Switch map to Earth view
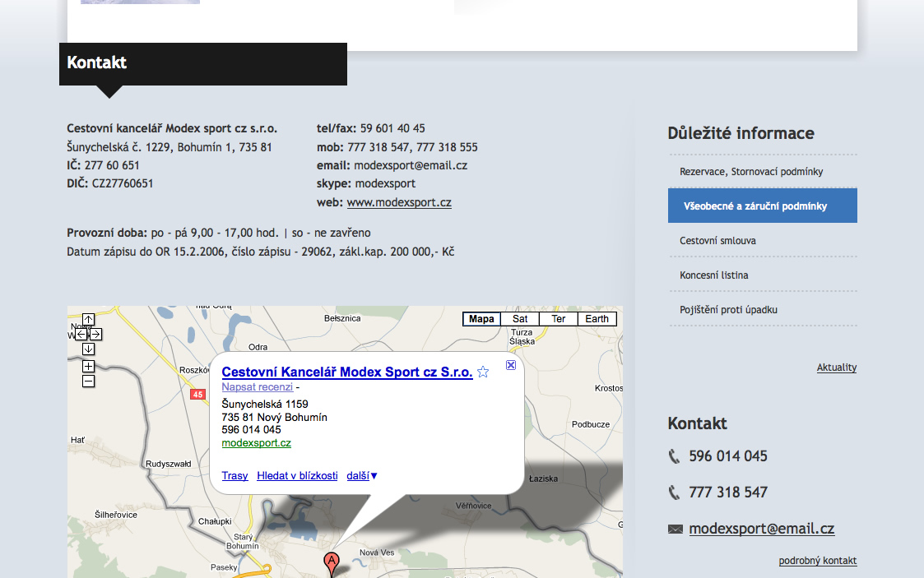The height and width of the screenshot is (578, 924). [x=597, y=319]
